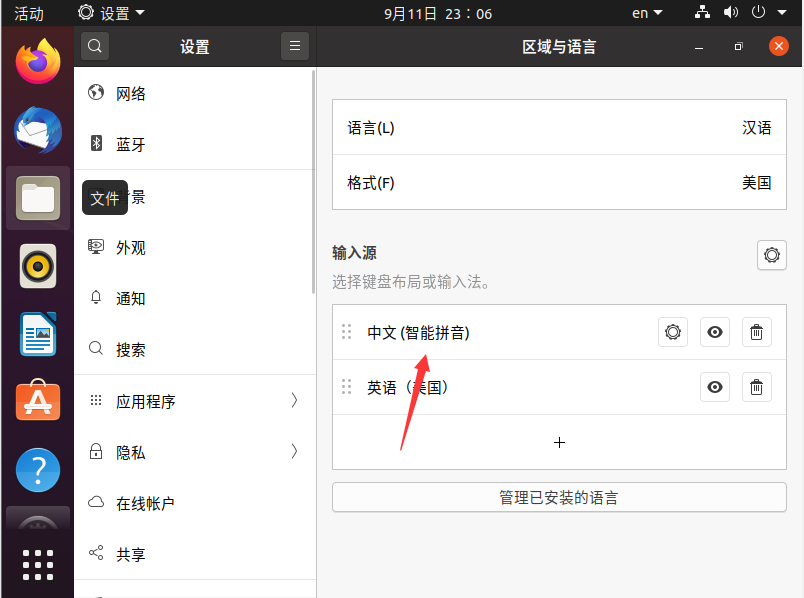
Task: Launch Firefox from the dock
Action: [38, 61]
